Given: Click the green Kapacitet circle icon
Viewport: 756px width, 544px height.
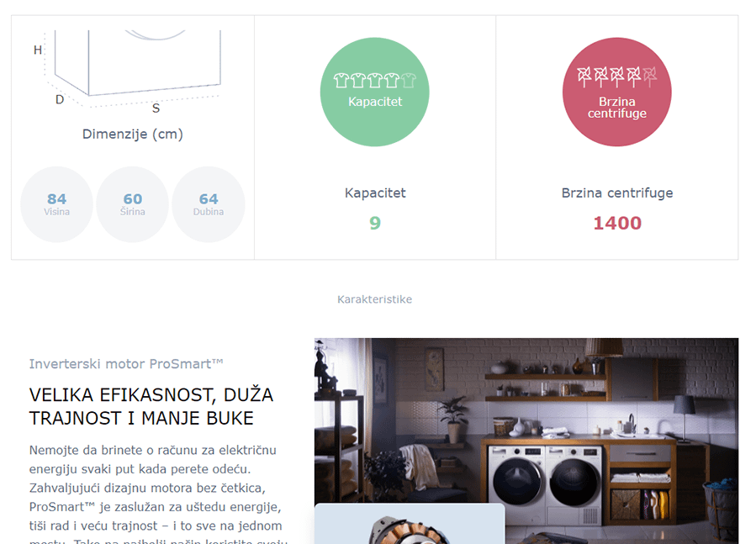Looking at the screenshot, I should coord(374,92).
